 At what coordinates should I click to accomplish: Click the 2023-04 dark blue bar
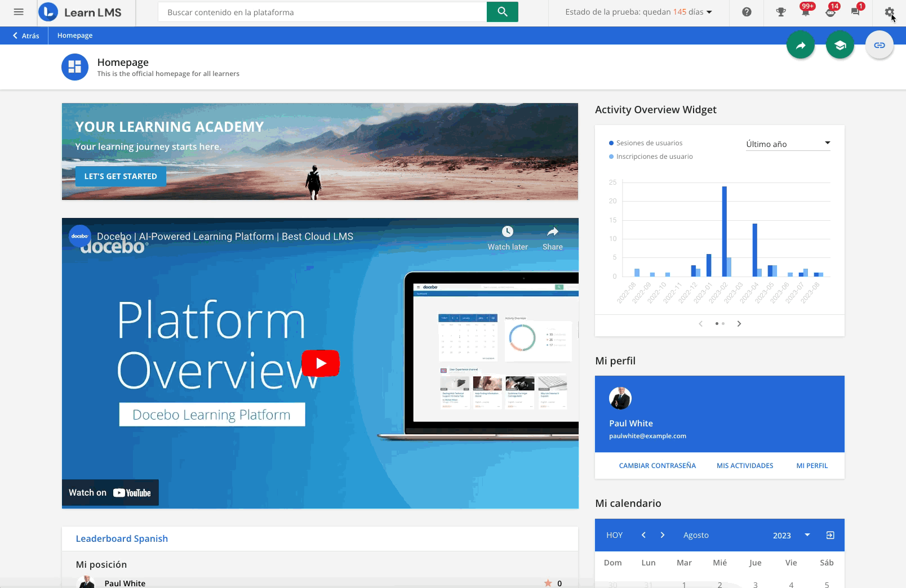754,250
